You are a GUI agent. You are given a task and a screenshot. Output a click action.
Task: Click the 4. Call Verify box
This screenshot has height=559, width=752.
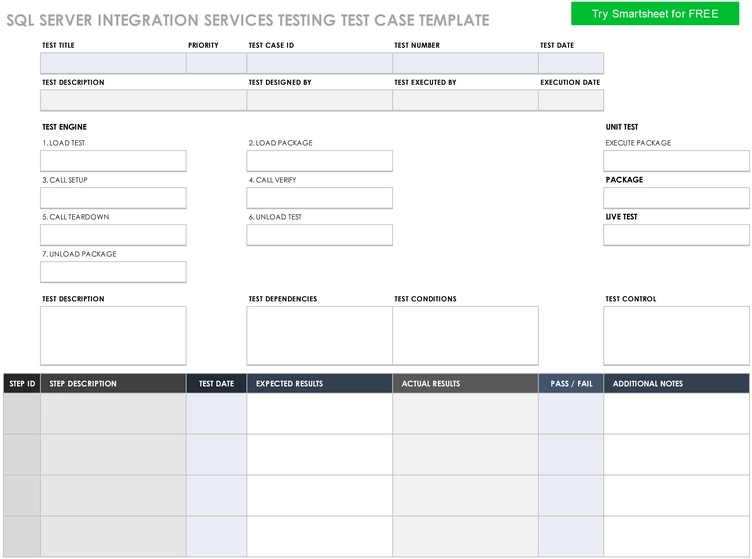coord(319,198)
